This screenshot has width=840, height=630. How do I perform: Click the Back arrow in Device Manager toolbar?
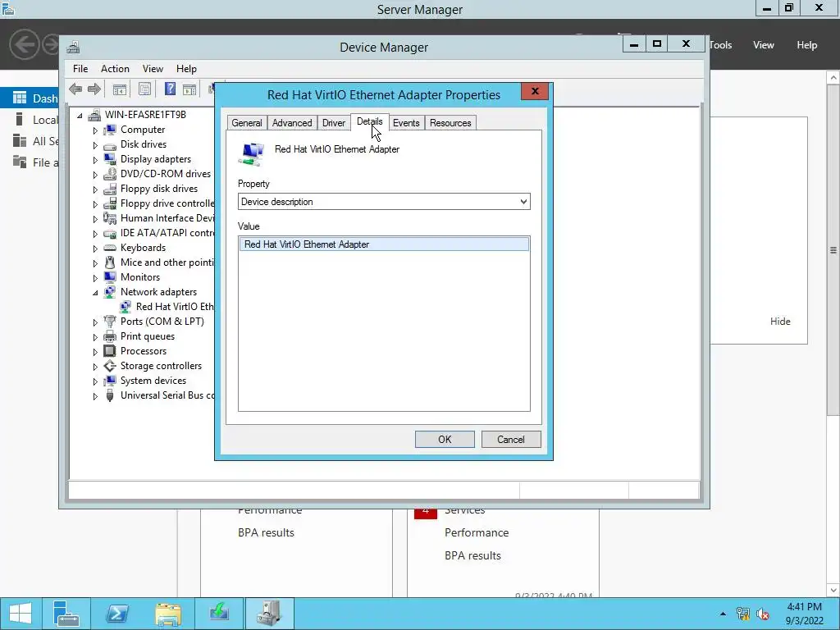click(75, 89)
